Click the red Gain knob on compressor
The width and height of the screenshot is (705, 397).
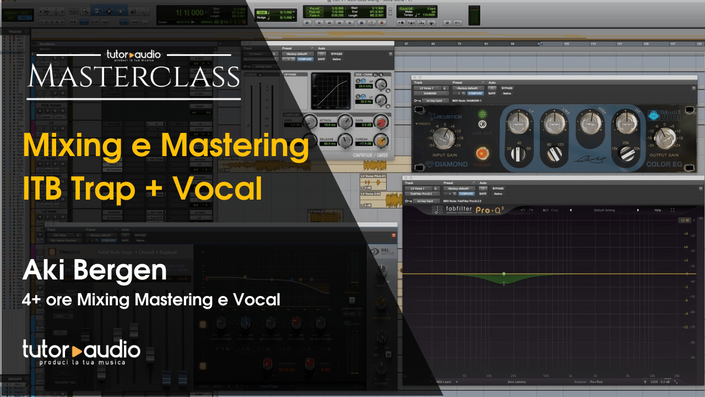click(x=380, y=122)
